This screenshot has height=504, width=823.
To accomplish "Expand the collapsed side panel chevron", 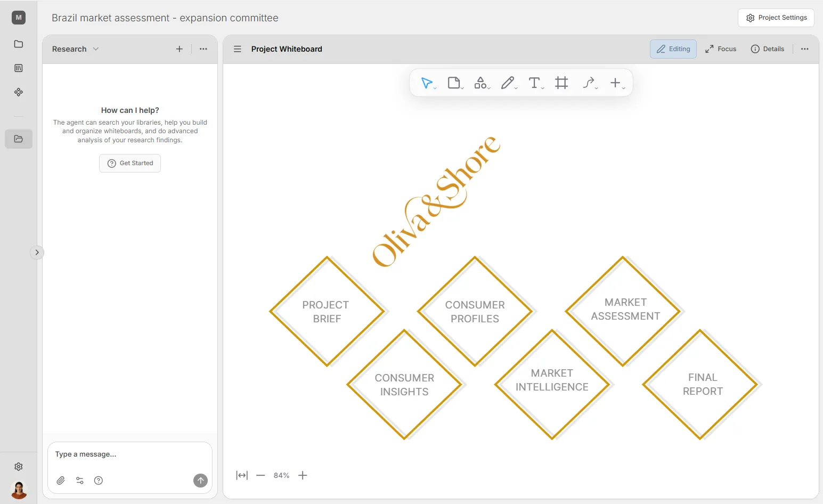I will (x=37, y=253).
